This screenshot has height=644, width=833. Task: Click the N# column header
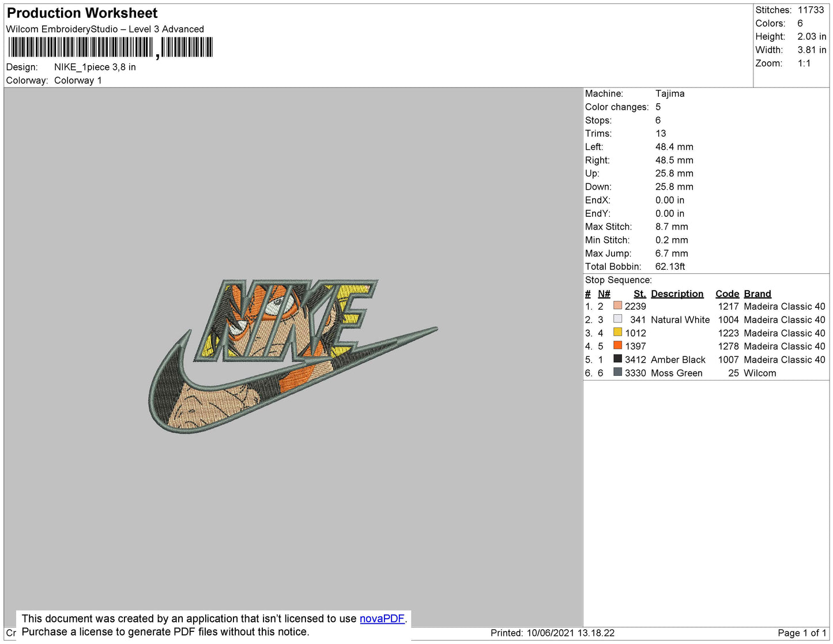[x=604, y=293]
